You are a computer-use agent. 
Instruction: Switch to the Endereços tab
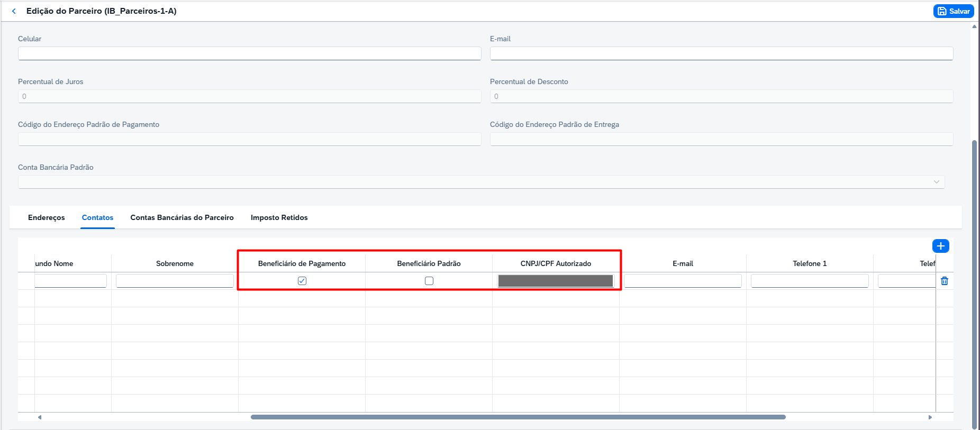pos(47,217)
